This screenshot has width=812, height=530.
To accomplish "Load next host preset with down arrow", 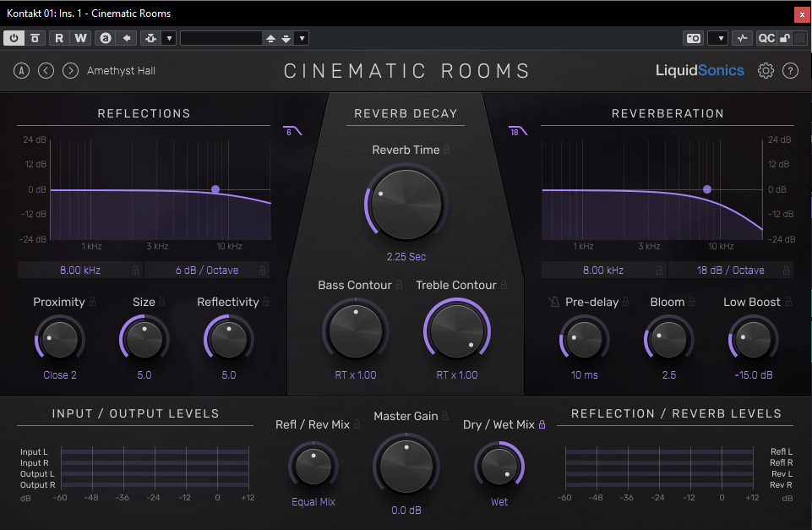I will (286, 38).
